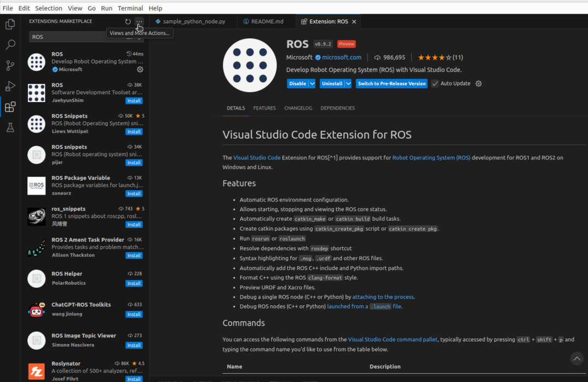The image size is (588, 382).
Task: Click the Roslynator extension icon
Action: 36,371
